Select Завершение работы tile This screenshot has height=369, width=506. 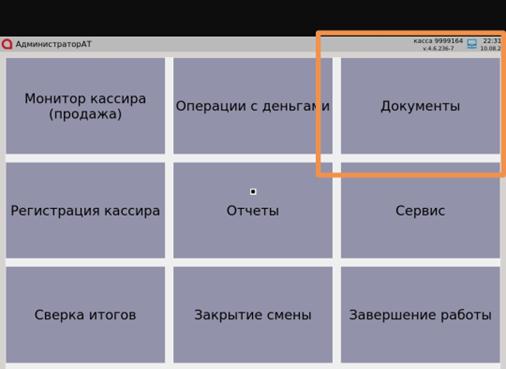coord(420,315)
